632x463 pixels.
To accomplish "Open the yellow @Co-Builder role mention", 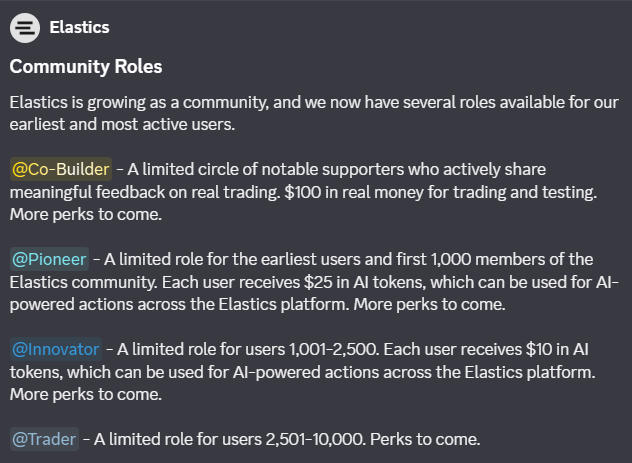I will (61, 169).
